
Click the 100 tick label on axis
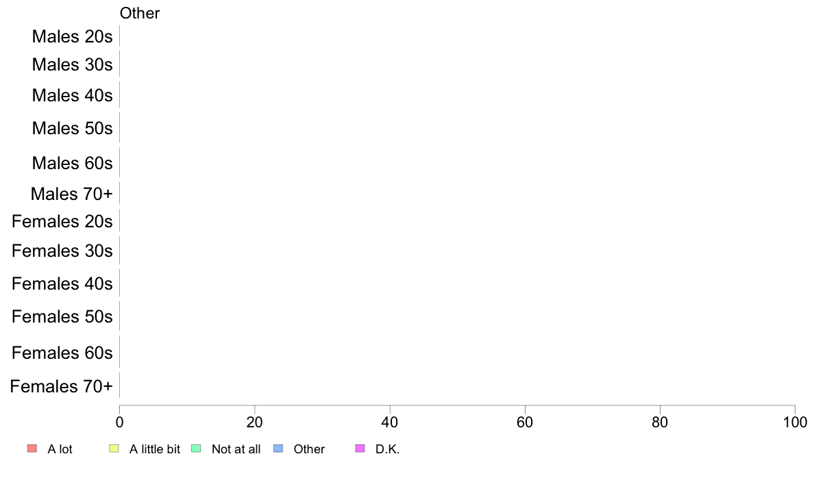(x=795, y=422)
